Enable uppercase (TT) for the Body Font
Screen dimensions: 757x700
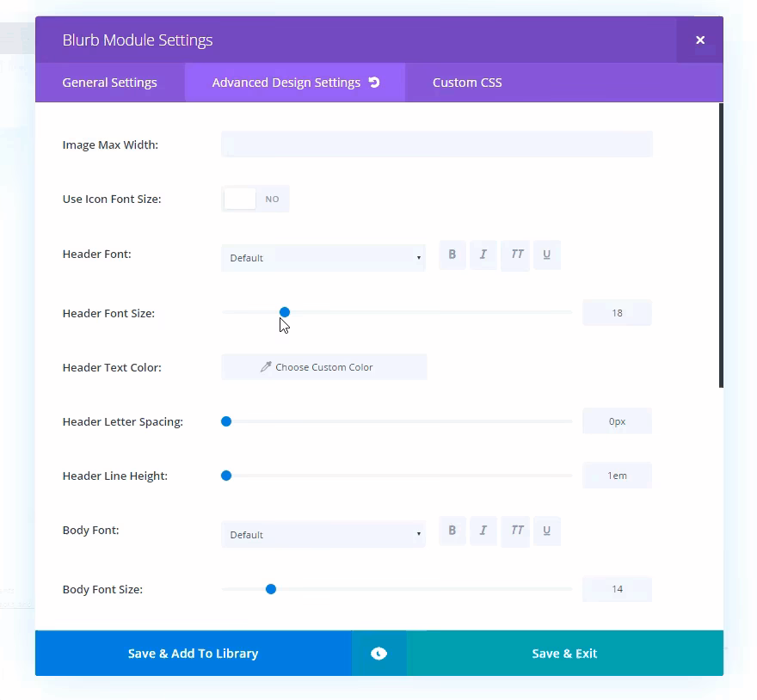pos(515,531)
